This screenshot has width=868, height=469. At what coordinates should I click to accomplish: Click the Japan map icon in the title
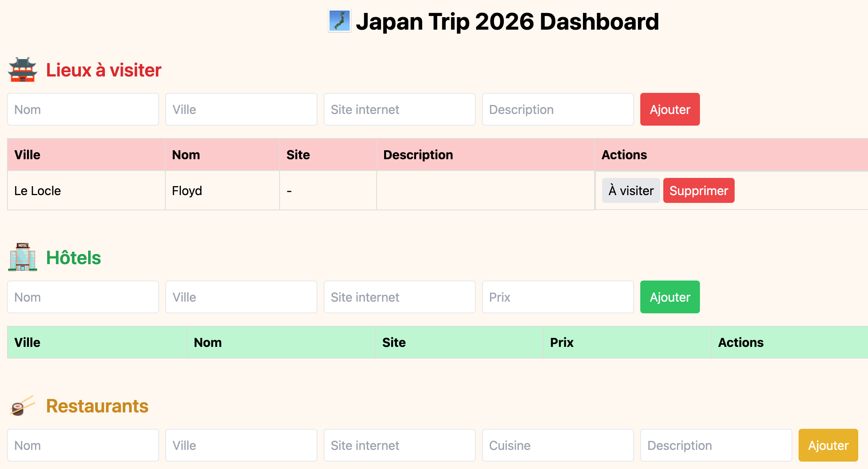[x=339, y=21]
